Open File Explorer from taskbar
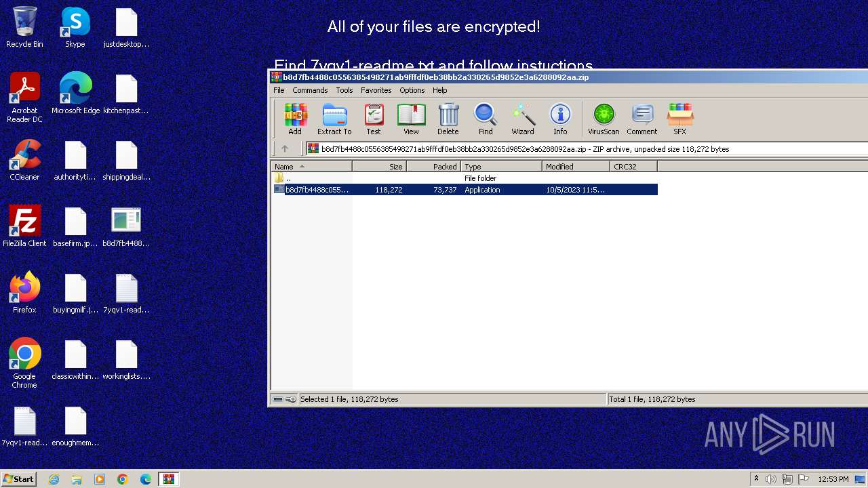The height and width of the screenshot is (488, 868). pos(77,479)
